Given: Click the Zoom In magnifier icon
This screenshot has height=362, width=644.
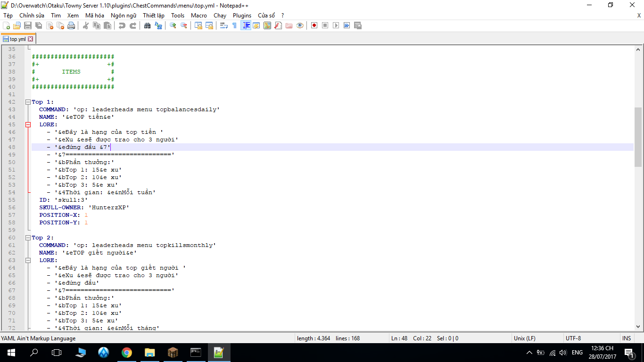Looking at the screenshot, I should (173, 25).
